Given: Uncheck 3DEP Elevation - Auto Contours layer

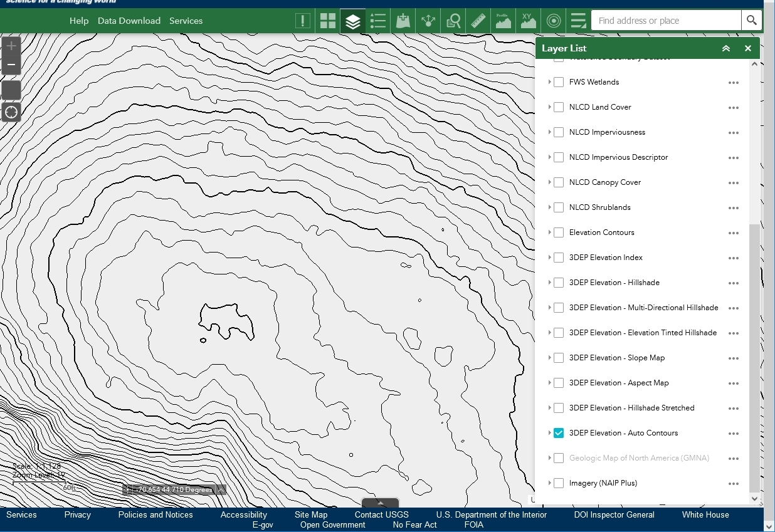Looking at the screenshot, I should pos(559,433).
